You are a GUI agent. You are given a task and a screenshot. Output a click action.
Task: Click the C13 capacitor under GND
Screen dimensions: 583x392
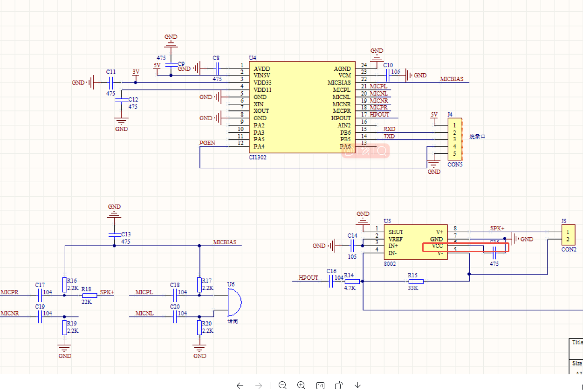tap(114, 235)
